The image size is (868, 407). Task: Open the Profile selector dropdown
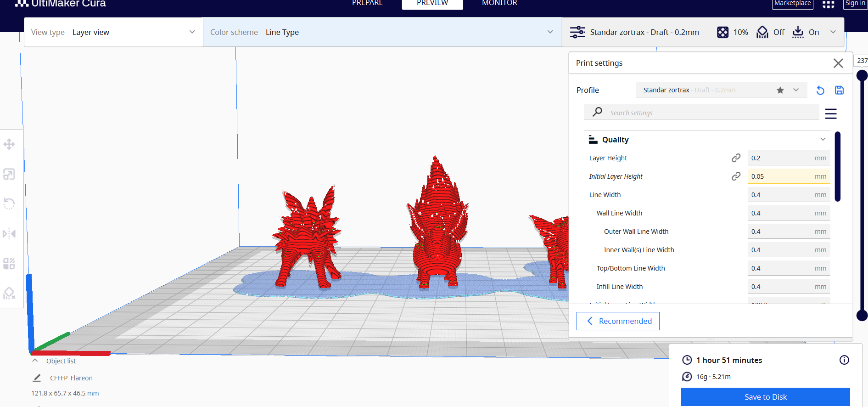click(721, 90)
